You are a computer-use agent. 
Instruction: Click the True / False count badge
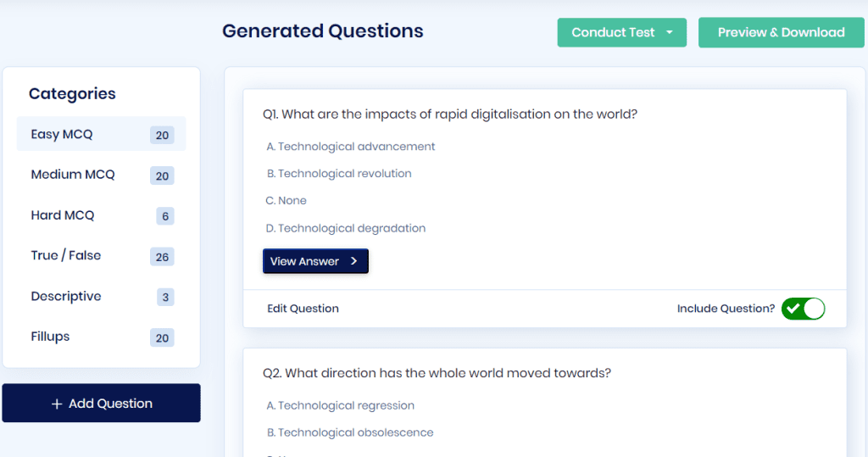tap(162, 256)
